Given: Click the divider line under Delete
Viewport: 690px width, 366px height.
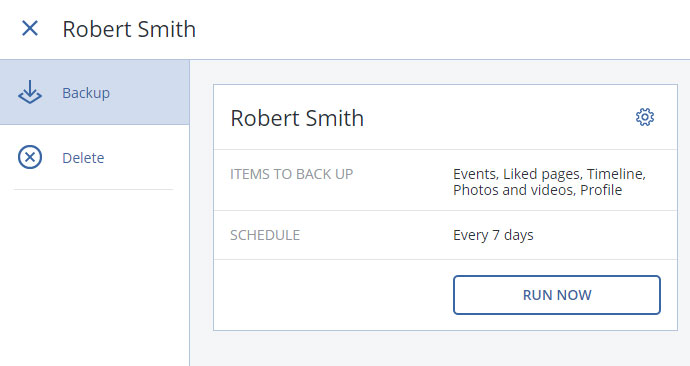Looking at the screenshot, I should click(93, 190).
